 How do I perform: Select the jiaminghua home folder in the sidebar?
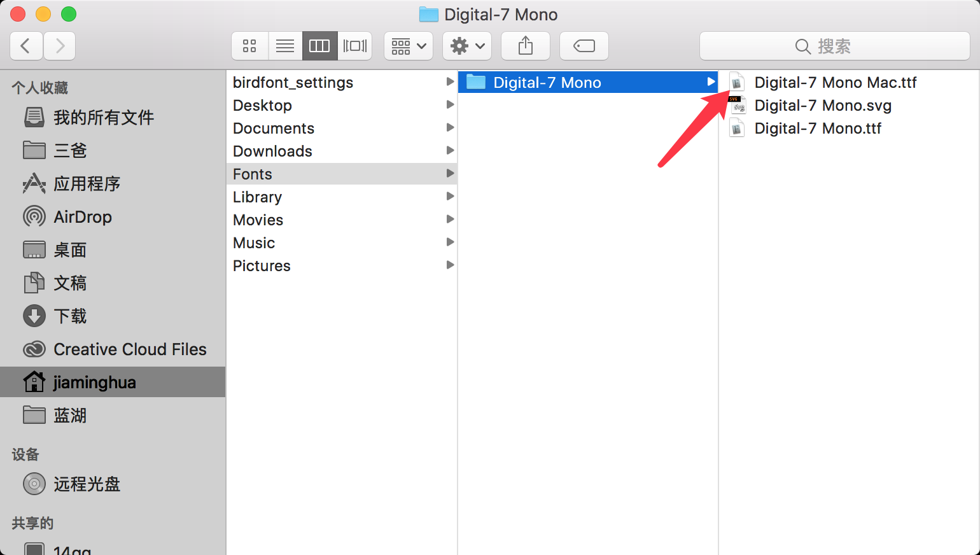(113, 382)
